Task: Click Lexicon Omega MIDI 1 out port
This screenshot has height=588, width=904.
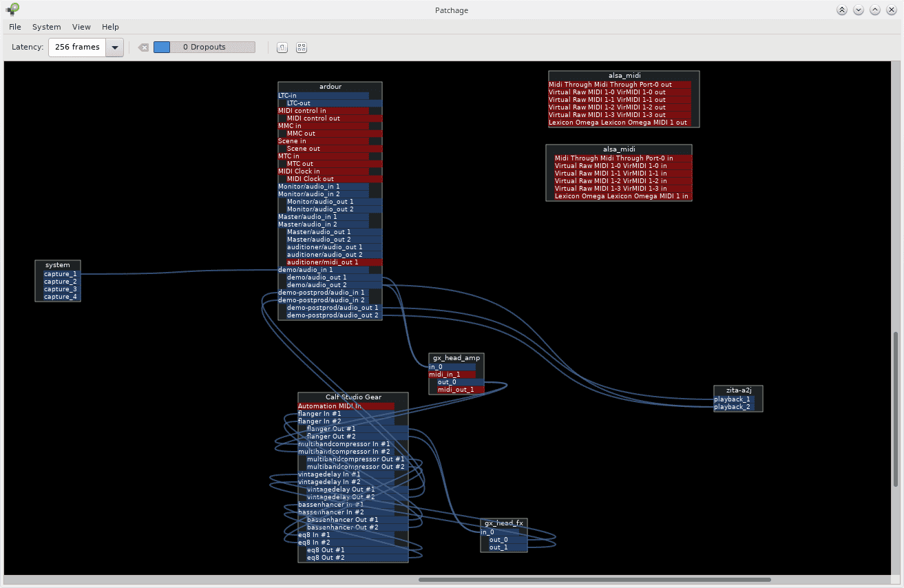Action: point(620,123)
